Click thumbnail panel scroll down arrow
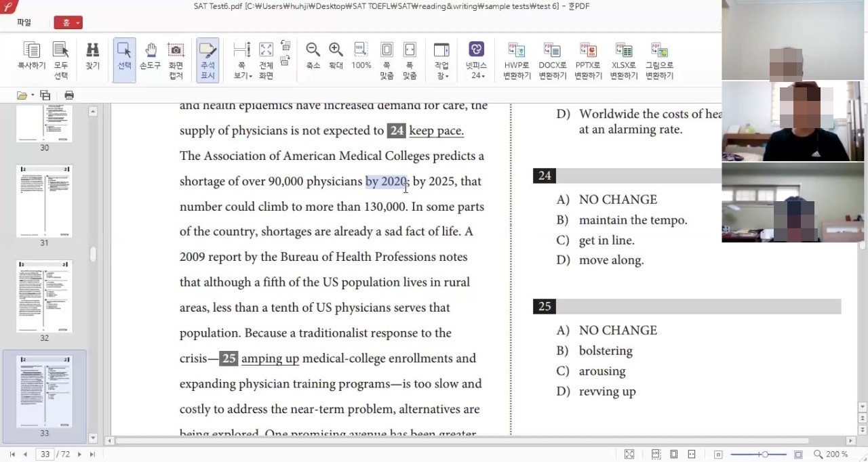Screen dimensions: 868x462 pyautogui.click(x=93, y=438)
